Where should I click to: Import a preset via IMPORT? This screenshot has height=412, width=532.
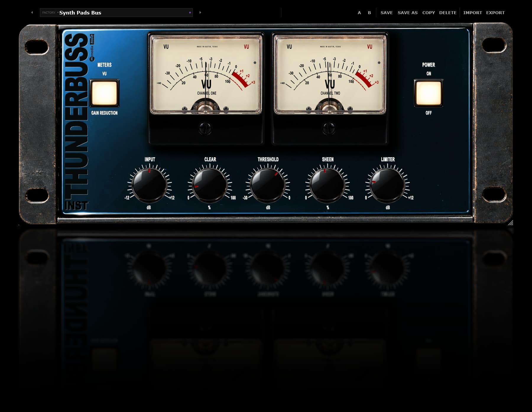coord(472,13)
